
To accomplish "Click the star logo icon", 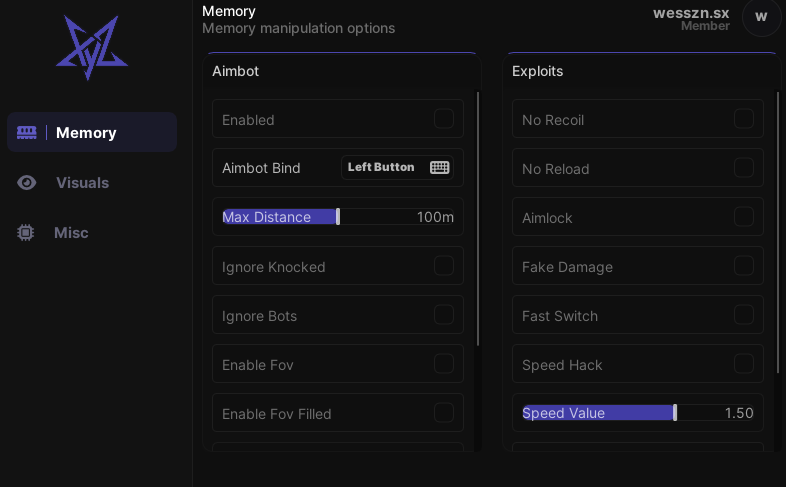I will point(91,48).
